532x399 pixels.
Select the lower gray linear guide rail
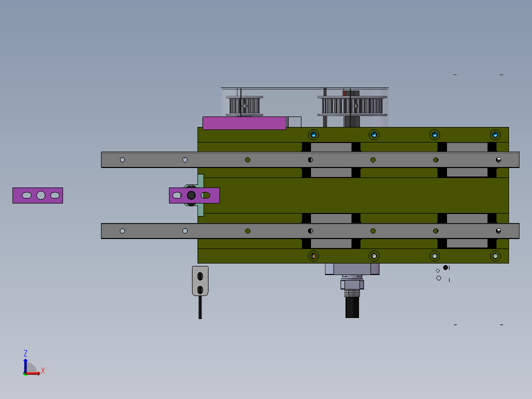[310, 231]
